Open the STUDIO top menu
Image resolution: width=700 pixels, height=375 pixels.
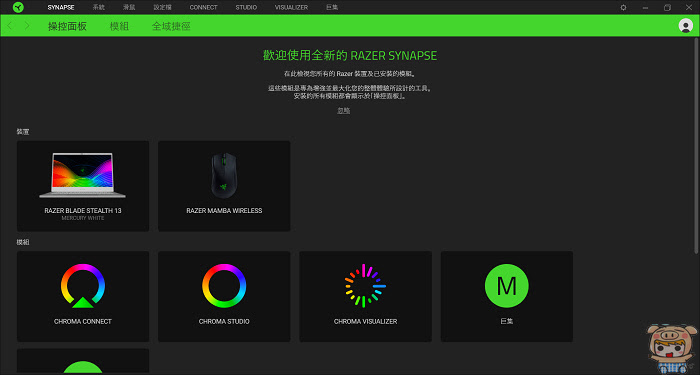click(246, 8)
